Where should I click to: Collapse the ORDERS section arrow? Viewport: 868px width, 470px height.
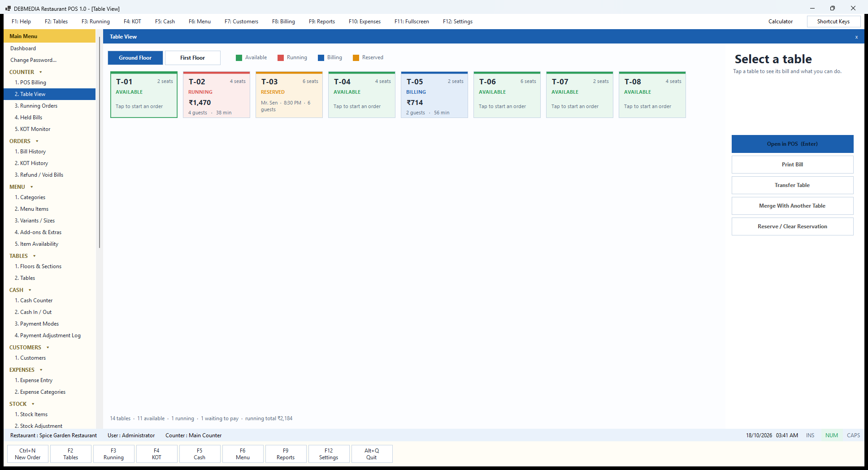pyautogui.click(x=37, y=141)
